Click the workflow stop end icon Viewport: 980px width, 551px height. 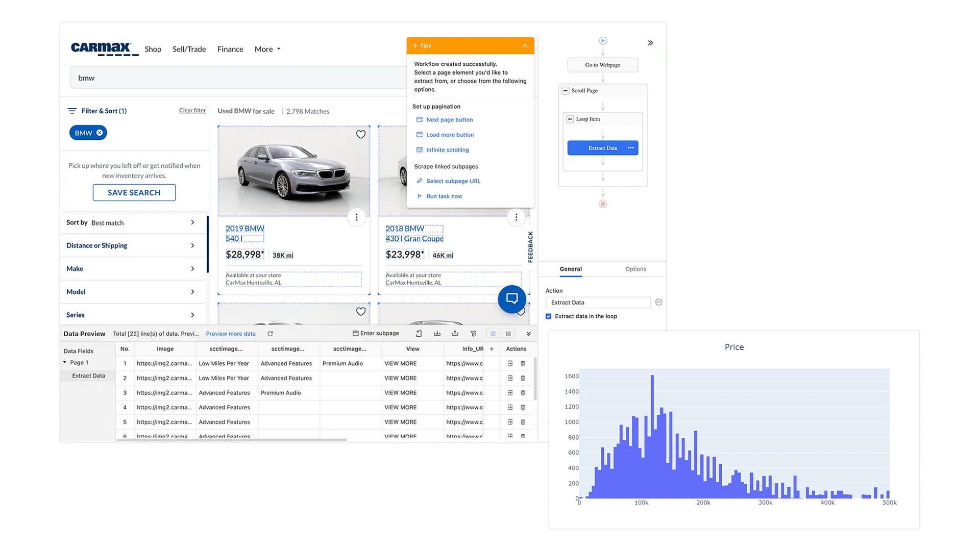point(603,204)
